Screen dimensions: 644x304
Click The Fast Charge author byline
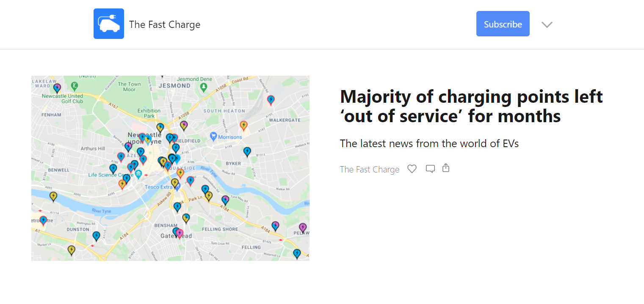point(369,169)
